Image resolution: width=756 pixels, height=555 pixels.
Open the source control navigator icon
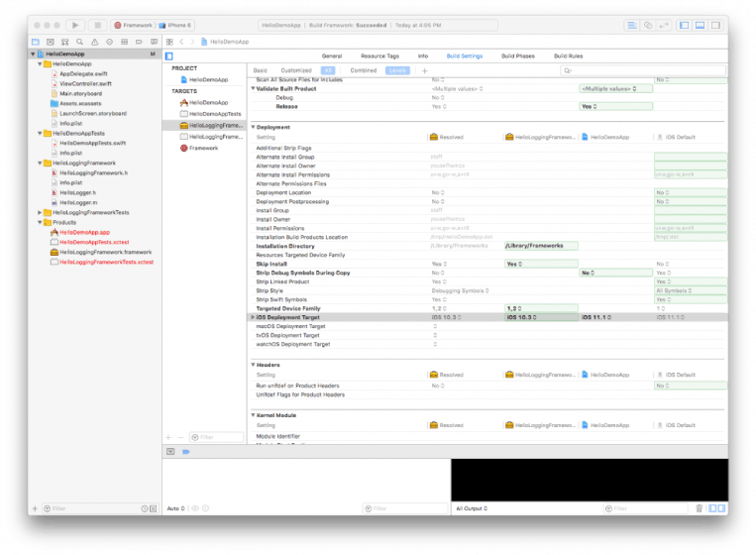[x=51, y=42]
